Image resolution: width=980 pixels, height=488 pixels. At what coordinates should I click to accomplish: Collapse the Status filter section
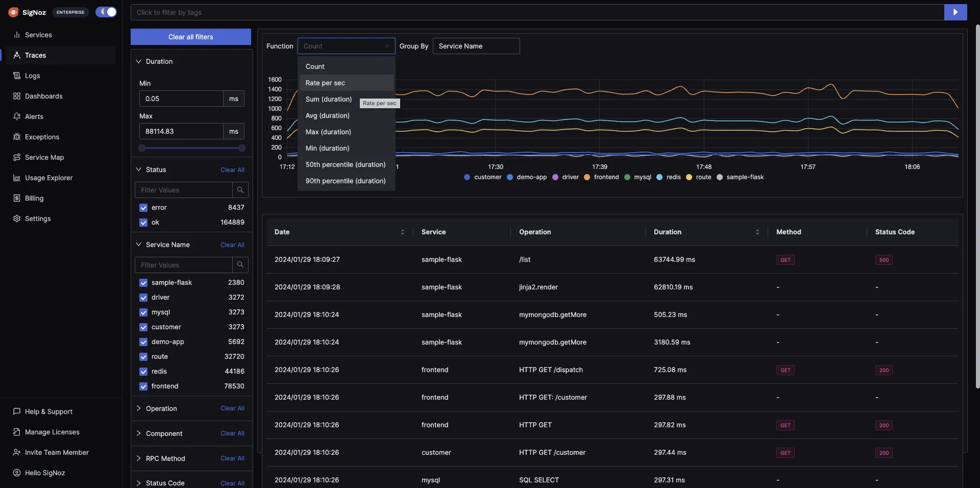tap(138, 169)
